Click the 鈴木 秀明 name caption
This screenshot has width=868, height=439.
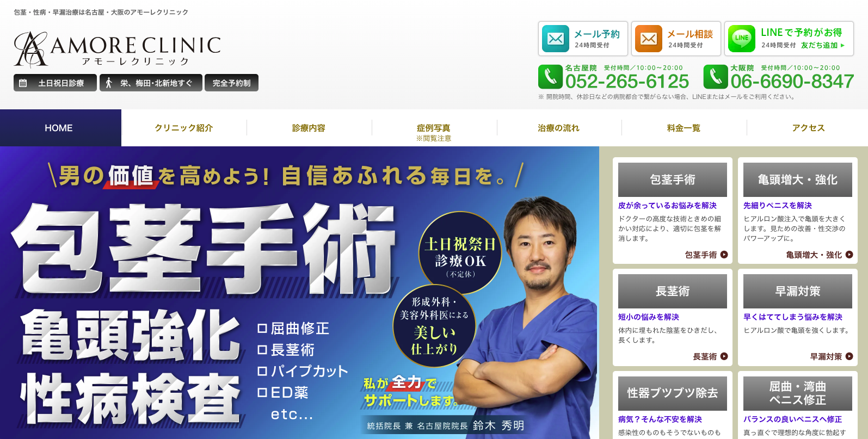tap(498, 425)
